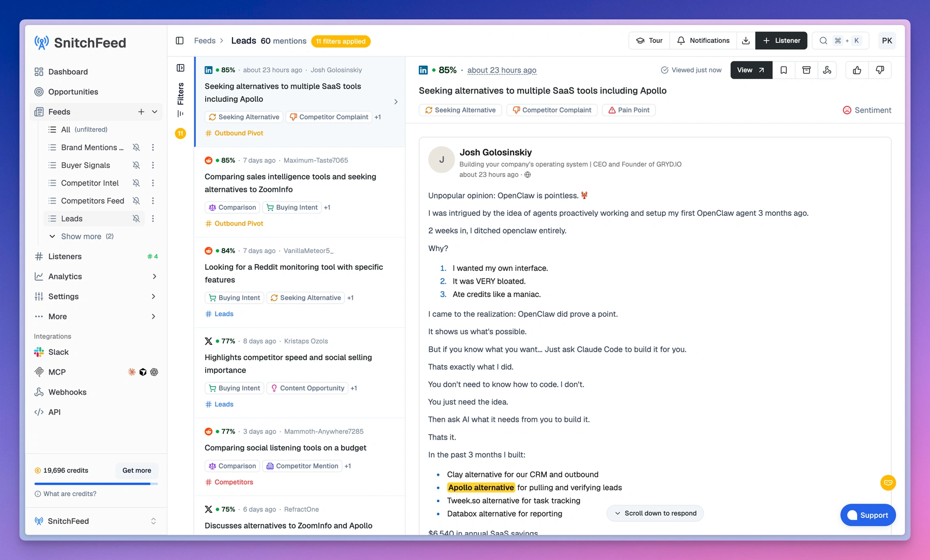Mute notifications for Competitor Intel feed
The width and height of the screenshot is (930, 560).
click(x=136, y=183)
